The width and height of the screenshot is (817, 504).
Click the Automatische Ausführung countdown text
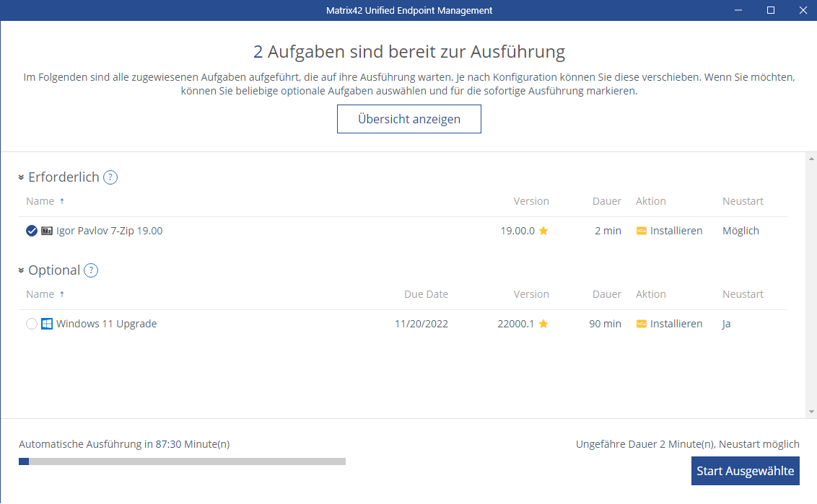click(x=124, y=444)
